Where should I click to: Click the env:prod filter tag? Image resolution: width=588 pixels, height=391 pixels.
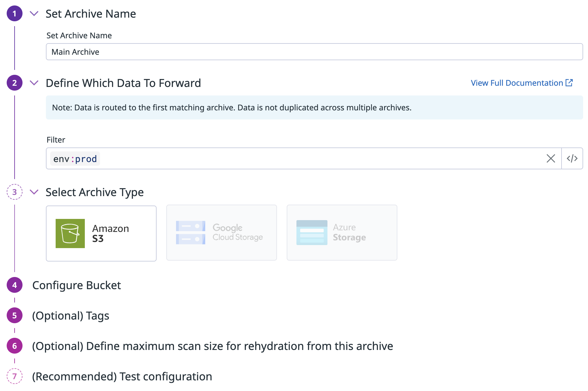pyautogui.click(x=75, y=159)
